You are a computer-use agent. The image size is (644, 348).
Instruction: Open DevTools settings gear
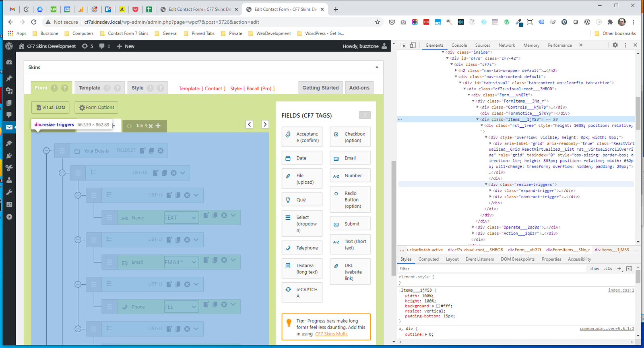(615, 45)
